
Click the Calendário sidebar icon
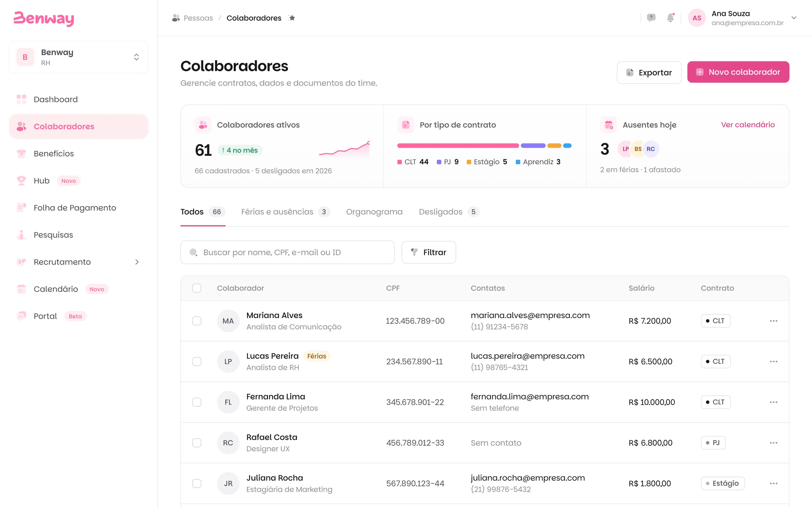[21, 289]
